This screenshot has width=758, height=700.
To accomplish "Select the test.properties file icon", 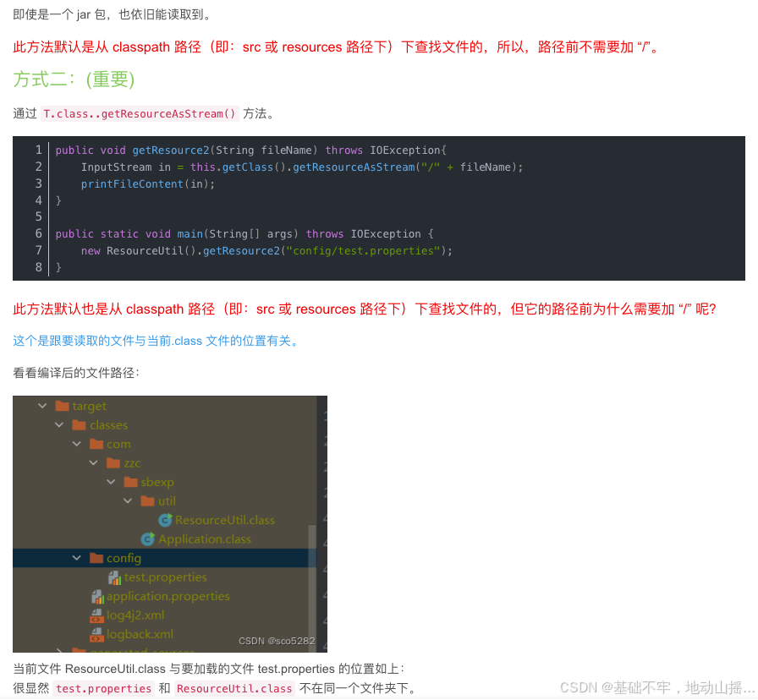I will click(114, 577).
